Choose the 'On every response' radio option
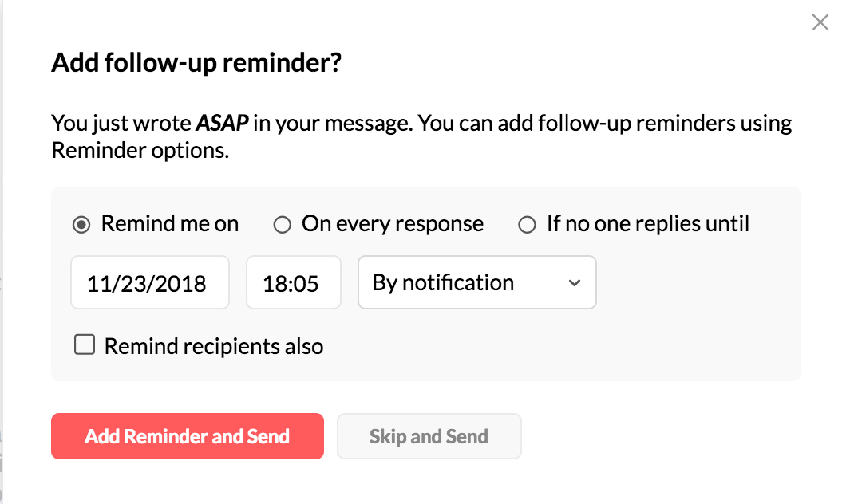Image resolution: width=846 pixels, height=504 pixels. click(282, 225)
